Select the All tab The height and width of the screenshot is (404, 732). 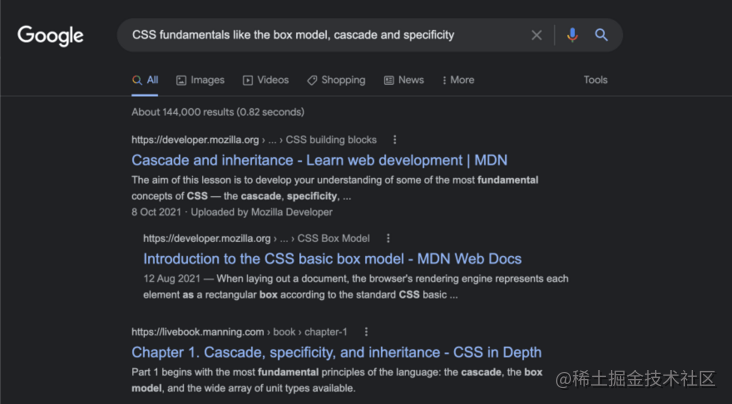pyautogui.click(x=145, y=80)
